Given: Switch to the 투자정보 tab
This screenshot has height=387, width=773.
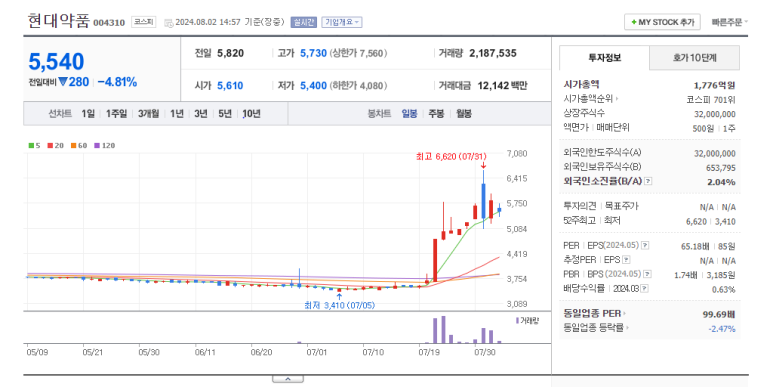Looking at the screenshot, I should [604, 58].
